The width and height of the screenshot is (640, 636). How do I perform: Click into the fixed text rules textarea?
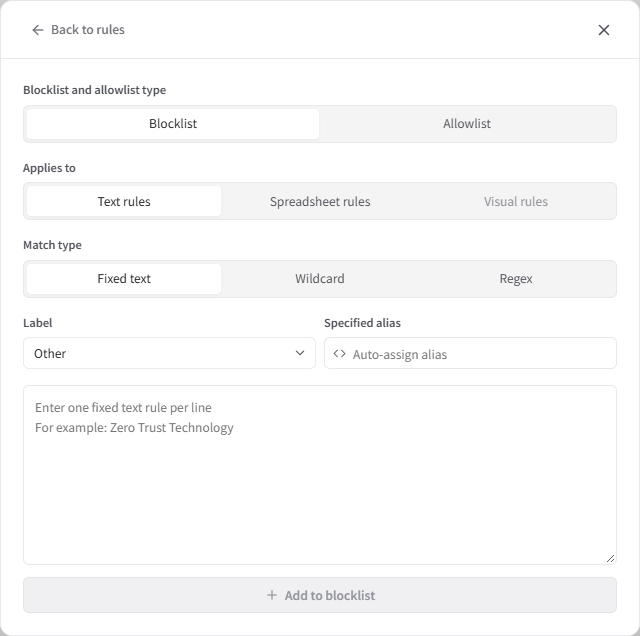(x=320, y=475)
